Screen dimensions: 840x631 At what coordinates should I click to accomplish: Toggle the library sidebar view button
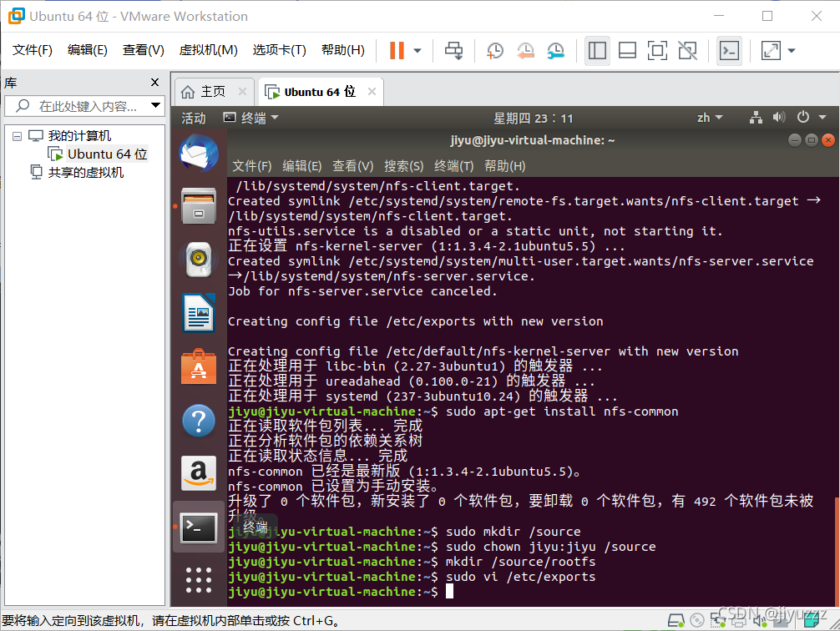597,50
